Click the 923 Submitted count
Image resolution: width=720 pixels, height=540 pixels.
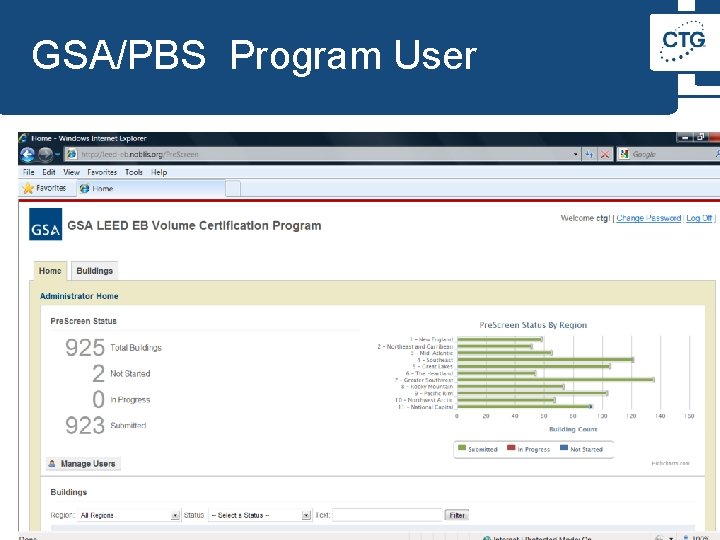pyautogui.click(x=85, y=425)
